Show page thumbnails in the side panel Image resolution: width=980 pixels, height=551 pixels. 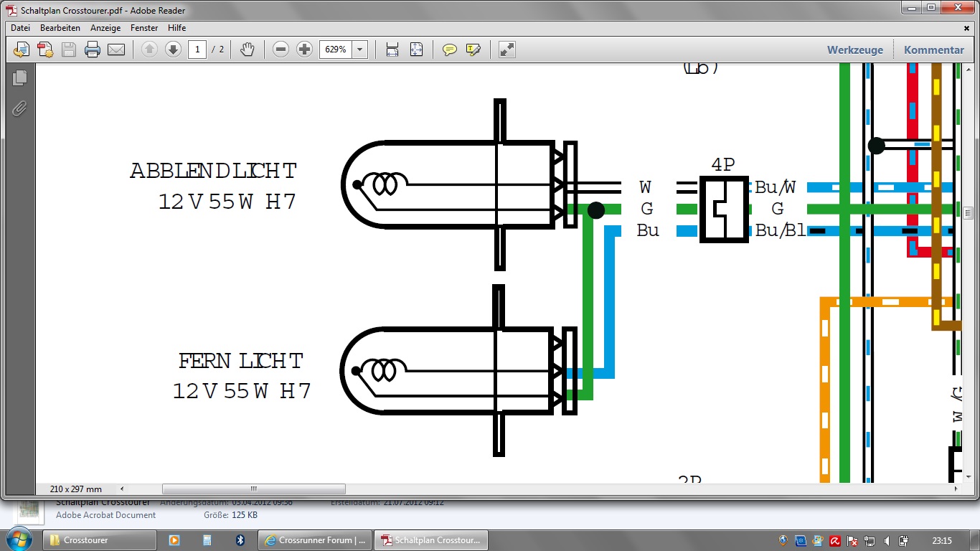(19, 77)
